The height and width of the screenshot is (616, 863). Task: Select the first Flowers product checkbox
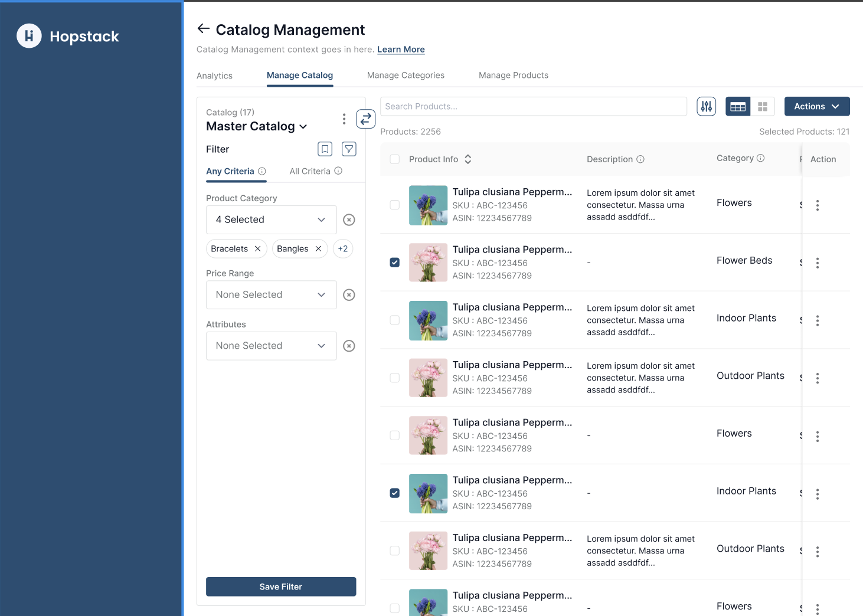pos(395,205)
